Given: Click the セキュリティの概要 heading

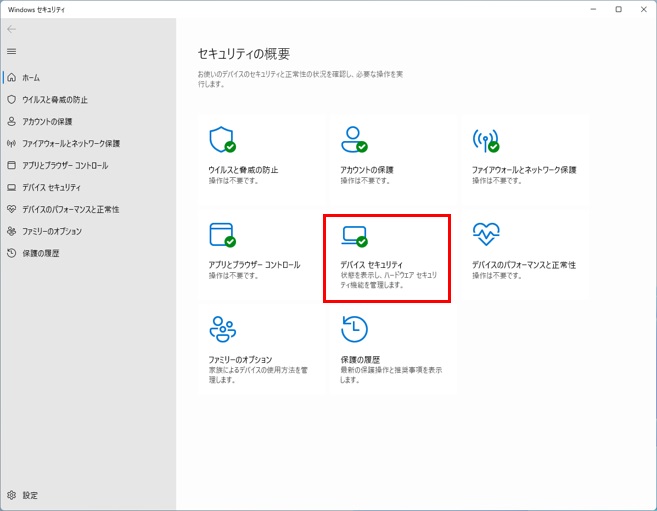Looking at the screenshot, I should click(243, 54).
